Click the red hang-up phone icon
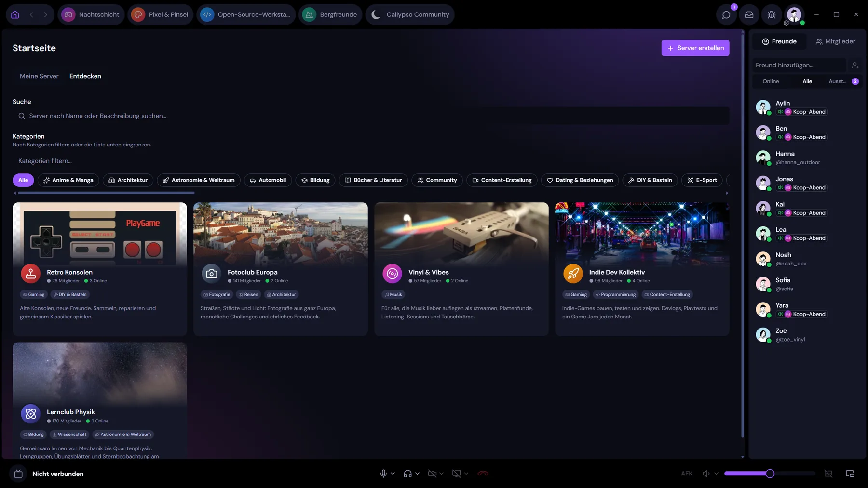 tap(483, 474)
